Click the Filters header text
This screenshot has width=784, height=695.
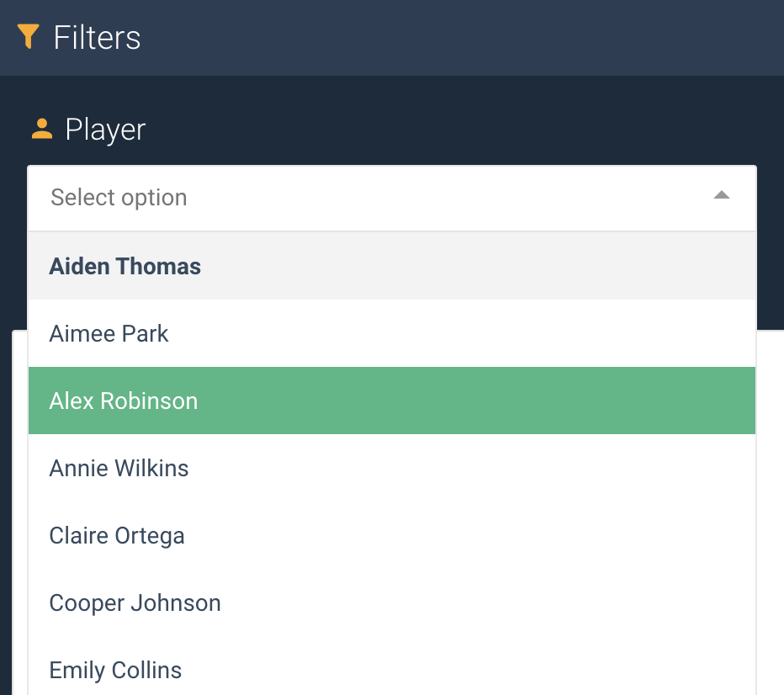pyautogui.click(x=97, y=37)
